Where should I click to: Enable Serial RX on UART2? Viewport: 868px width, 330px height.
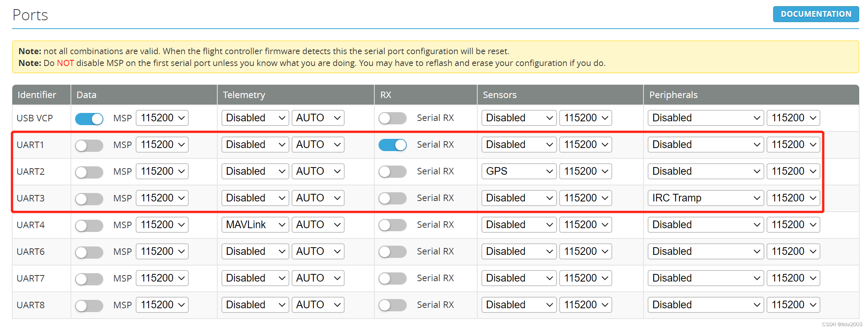[x=393, y=171]
